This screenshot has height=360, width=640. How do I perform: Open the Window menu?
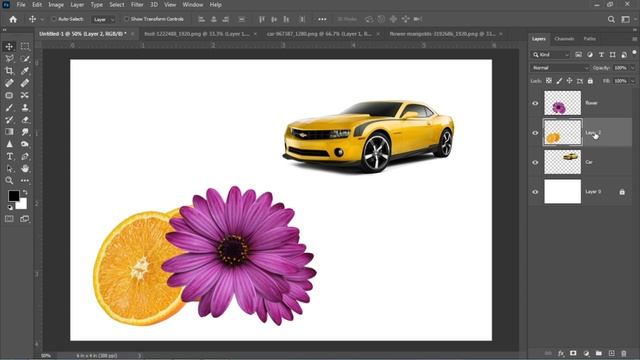click(193, 5)
